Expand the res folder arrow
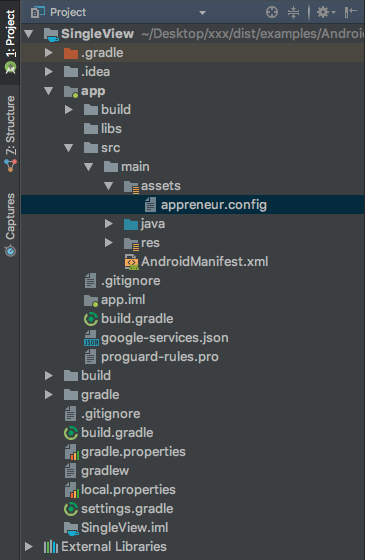 pyautogui.click(x=109, y=243)
